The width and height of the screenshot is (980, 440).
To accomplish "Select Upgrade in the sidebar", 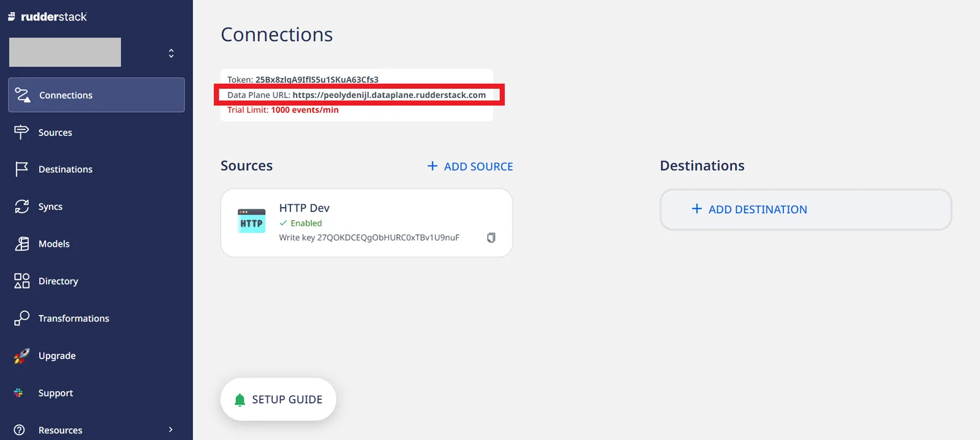I will (x=57, y=356).
